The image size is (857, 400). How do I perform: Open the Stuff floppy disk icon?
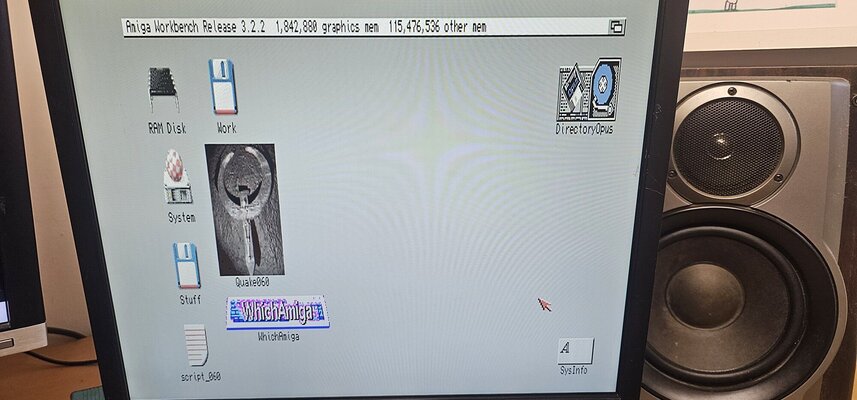click(187, 265)
